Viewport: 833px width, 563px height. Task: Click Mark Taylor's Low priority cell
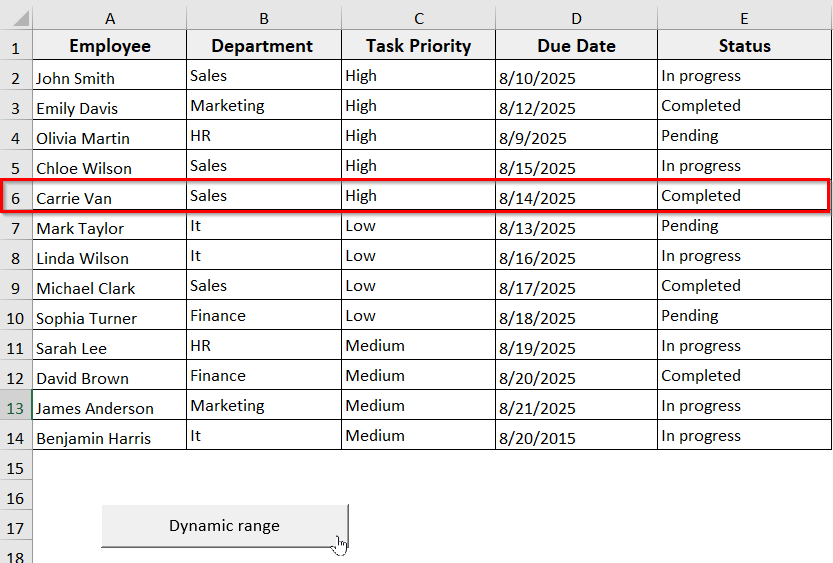click(x=418, y=226)
